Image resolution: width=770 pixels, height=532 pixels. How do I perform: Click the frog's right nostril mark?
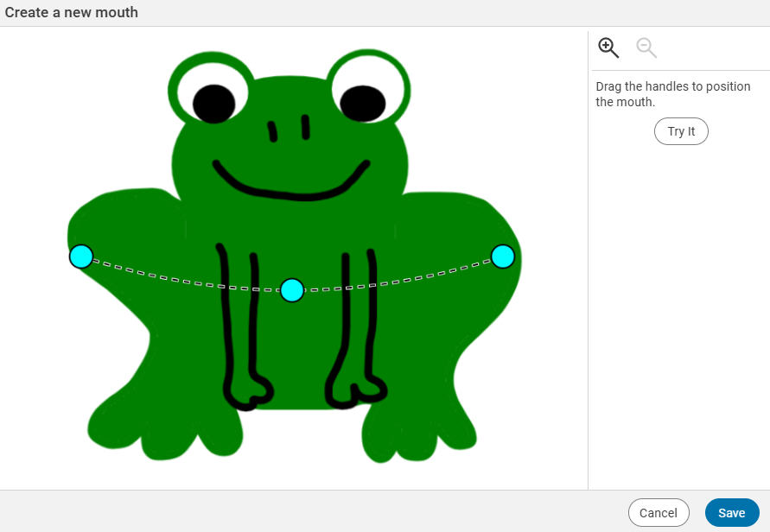coord(305,127)
